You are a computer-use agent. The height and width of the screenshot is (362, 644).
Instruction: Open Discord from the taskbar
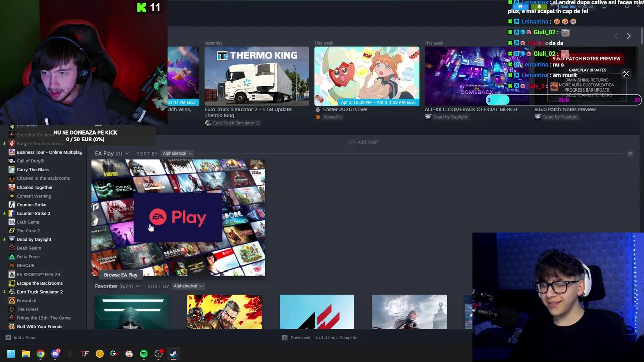55,354
